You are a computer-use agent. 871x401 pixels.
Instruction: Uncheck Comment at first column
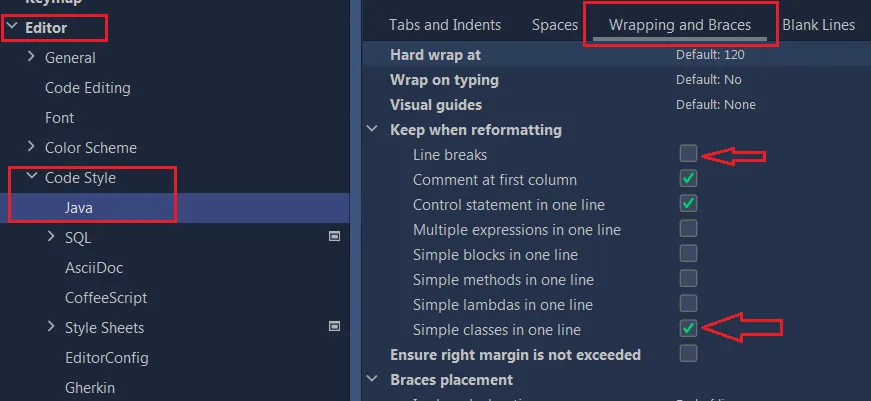click(688, 179)
